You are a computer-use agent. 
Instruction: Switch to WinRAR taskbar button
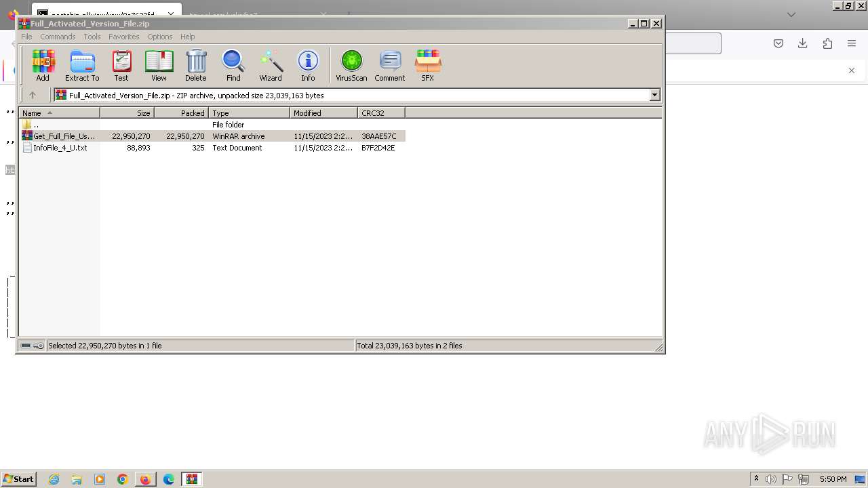coord(192,479)
